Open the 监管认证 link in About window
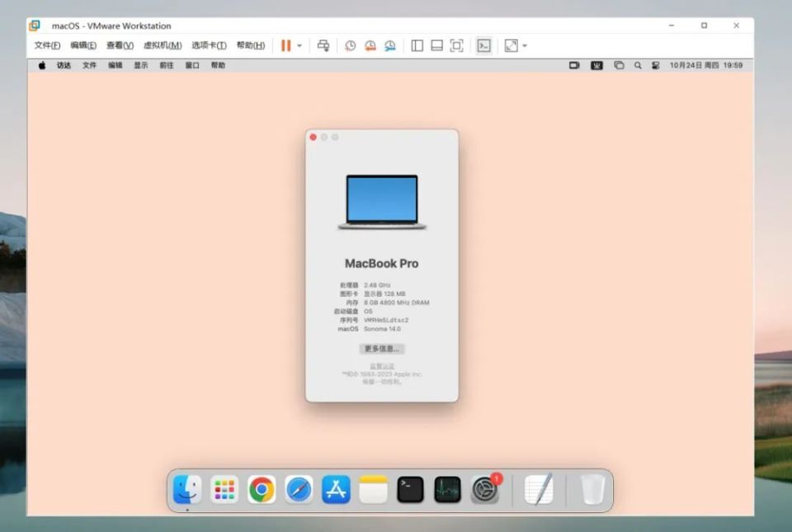The height and width of the screenshot is (532, 792). [x=381, y=365]
